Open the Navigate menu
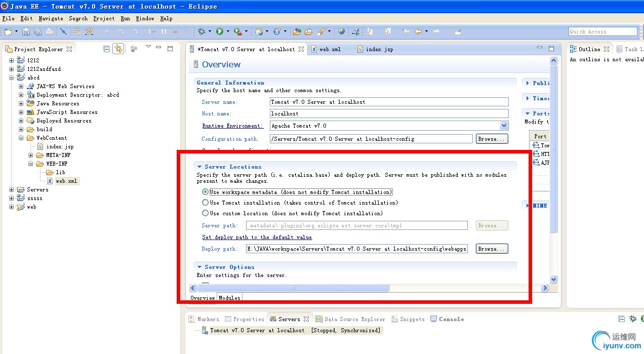This screenshot has height=354, width=644. click(x=51, y=18)
